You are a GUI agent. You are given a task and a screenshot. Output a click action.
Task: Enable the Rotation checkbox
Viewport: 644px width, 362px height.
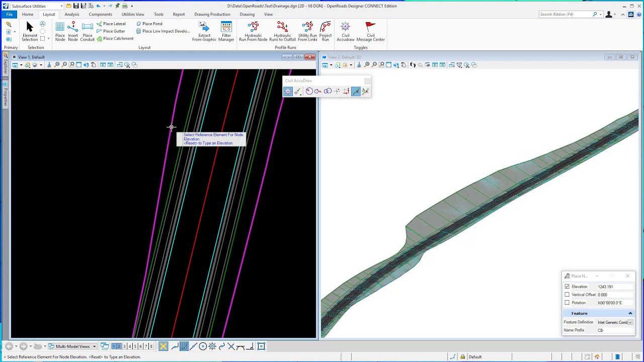(x=567, y=303)
